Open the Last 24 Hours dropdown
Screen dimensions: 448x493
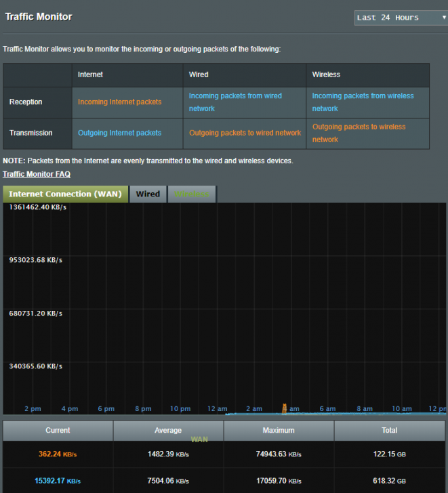(401, 18)
